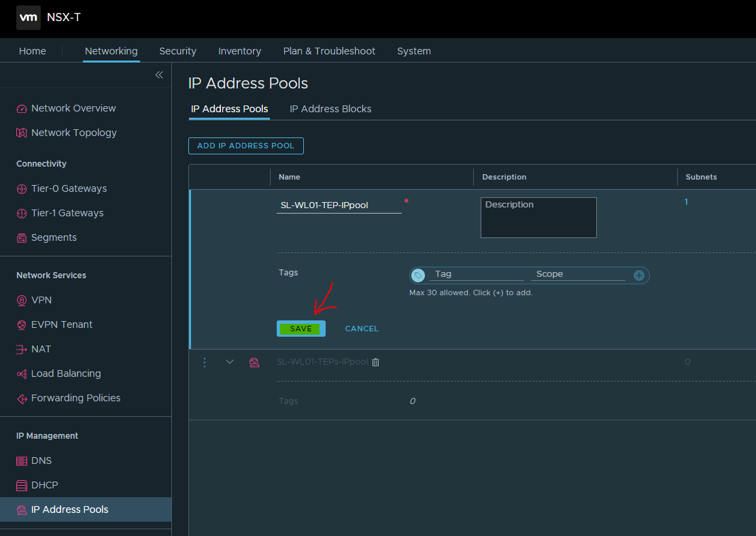Click the Forwarding Policies icon
This screenshot has height=536, width=756.
coord(22,399)
